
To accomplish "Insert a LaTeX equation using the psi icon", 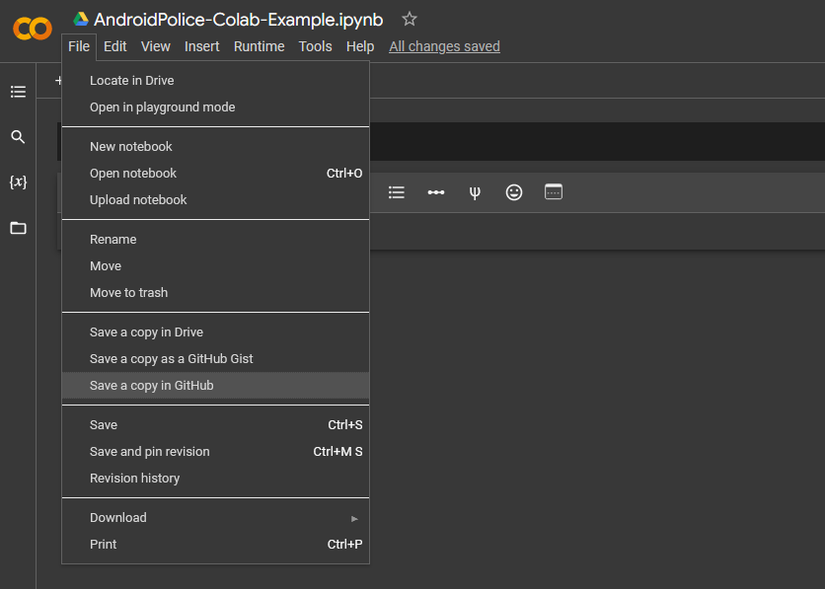I will click(x=474, y=192).
